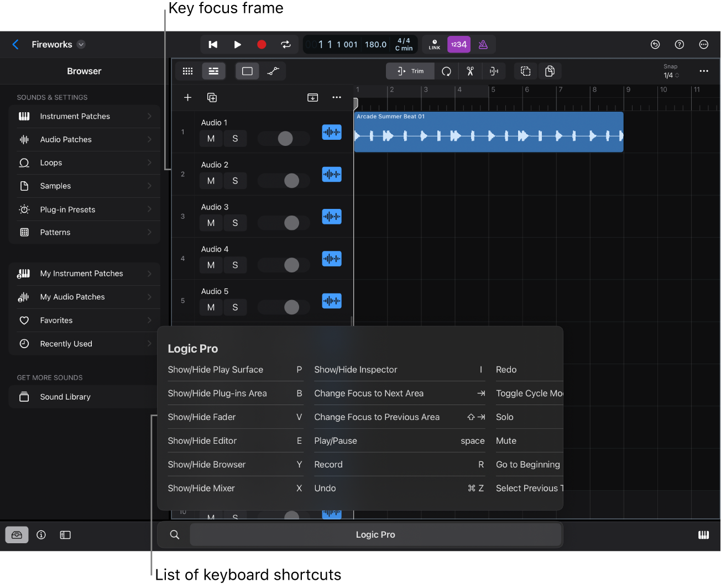The image size is (721, 588).
Task: Expand the Samples category
Action: [85, 186]
